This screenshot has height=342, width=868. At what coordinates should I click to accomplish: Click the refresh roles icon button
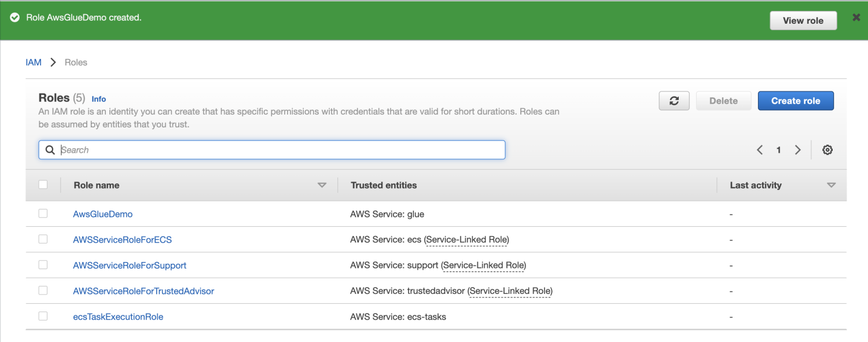pos(674,101)
